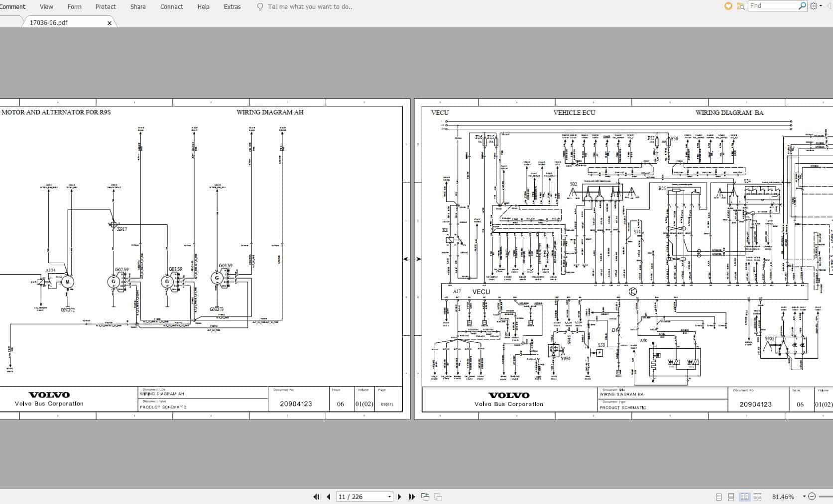This screenshot has height=504, width=833.
Task: Go to the last page
Action: (413, 497)
